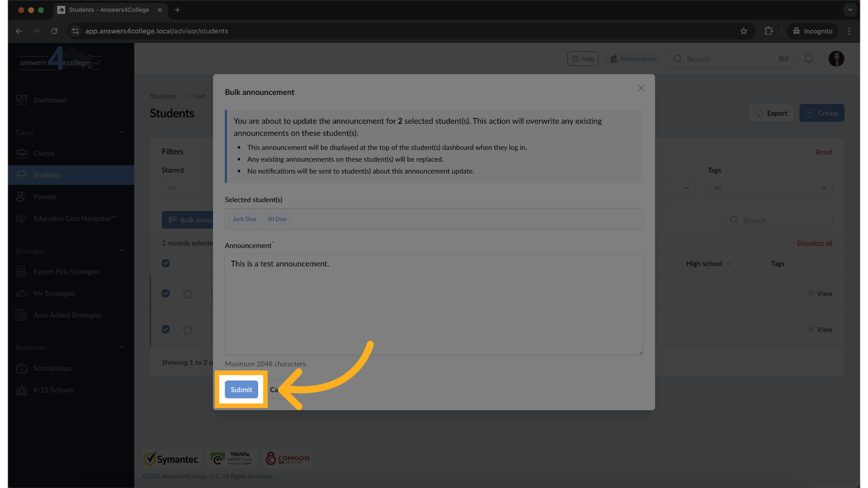868x488 pixels.
Task: Go to Scholarships in sidebar
Action: 52,368
